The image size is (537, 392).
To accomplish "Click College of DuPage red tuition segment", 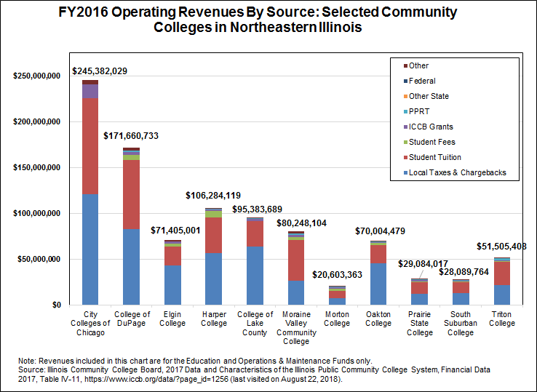I will pos(132,195).
